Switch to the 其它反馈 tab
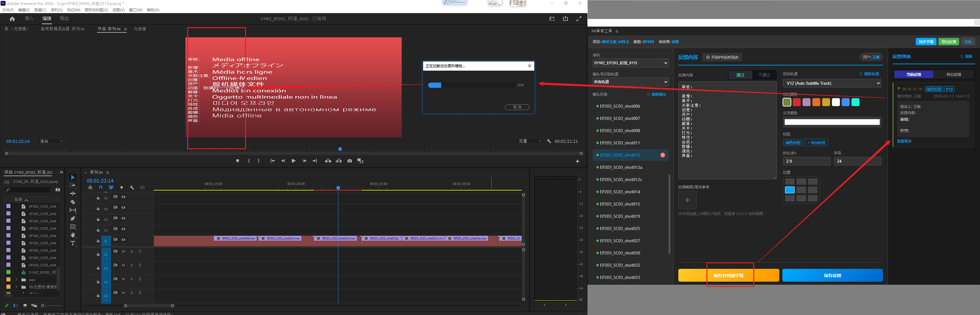Image resolution: width=980 pixels, height=315 pixels. point(953,75)
